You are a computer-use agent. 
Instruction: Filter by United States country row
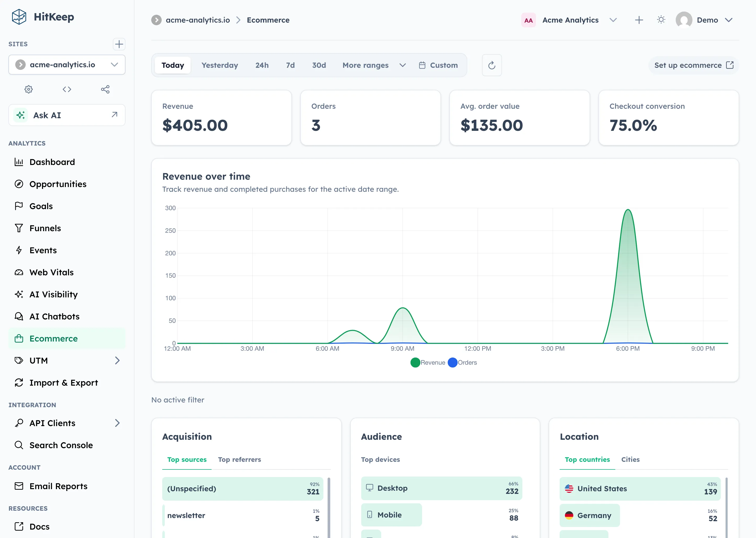pos(640,489)
